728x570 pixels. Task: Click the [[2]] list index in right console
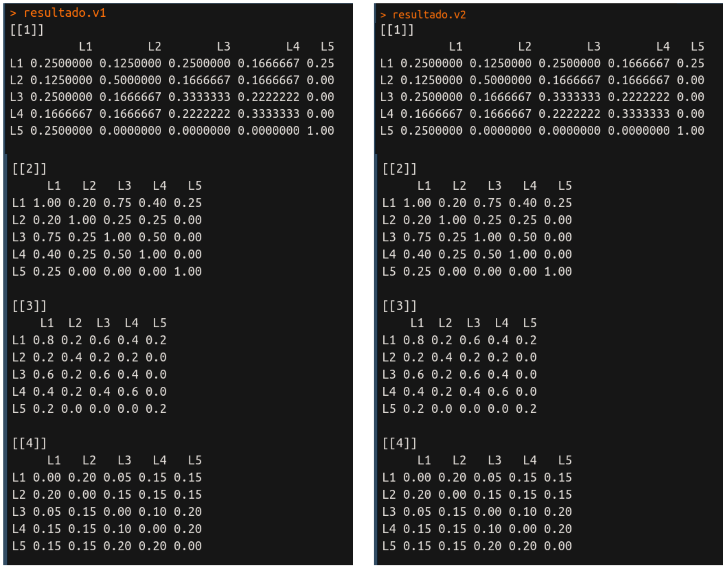pyautogui.click(x=399, y=169)
